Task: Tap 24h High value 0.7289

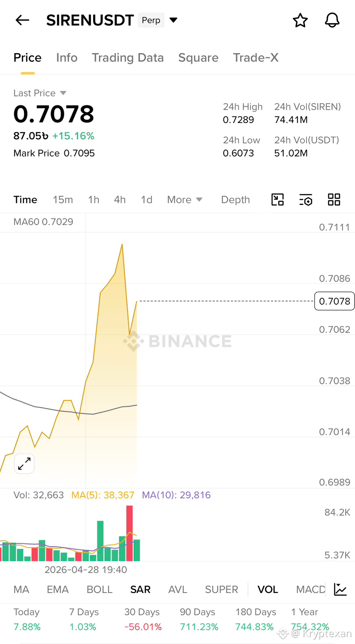Action: (x=238, y=120)
